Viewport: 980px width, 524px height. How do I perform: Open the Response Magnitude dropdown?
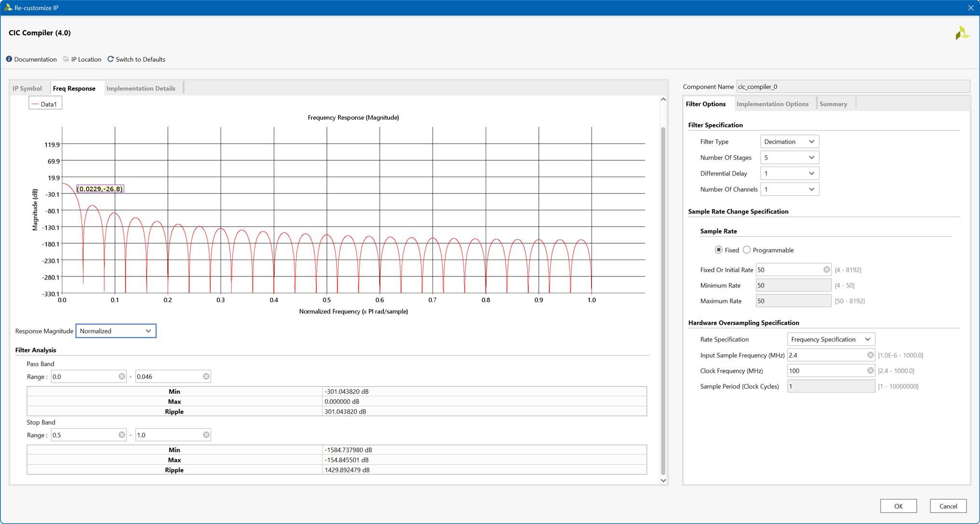[x=116, y=331]
